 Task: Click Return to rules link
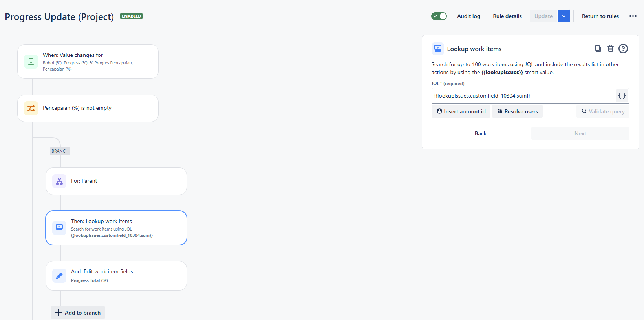tap(600, 16)
